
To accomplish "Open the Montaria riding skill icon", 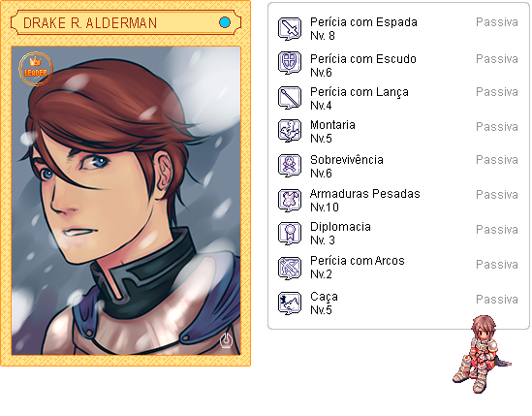I will (290, 130).
